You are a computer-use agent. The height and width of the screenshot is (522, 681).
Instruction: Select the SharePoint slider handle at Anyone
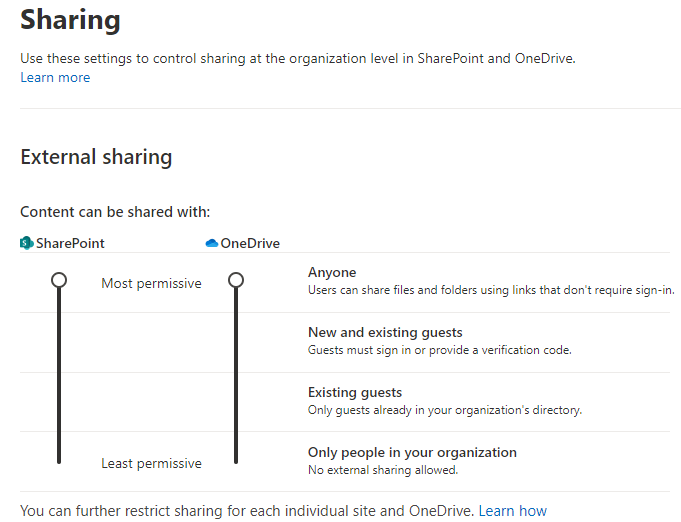click(x=59, y=280)
